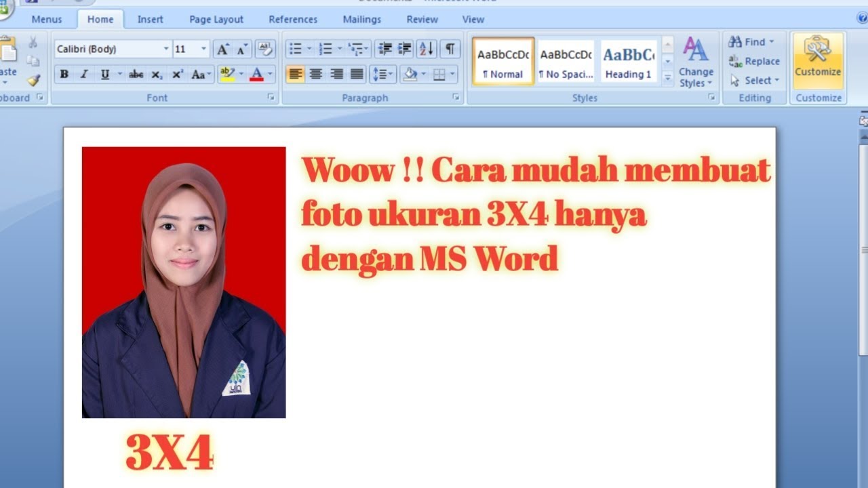868x488 pixels.
Task: Click the Select button in Editing
Action: [754, 80]
